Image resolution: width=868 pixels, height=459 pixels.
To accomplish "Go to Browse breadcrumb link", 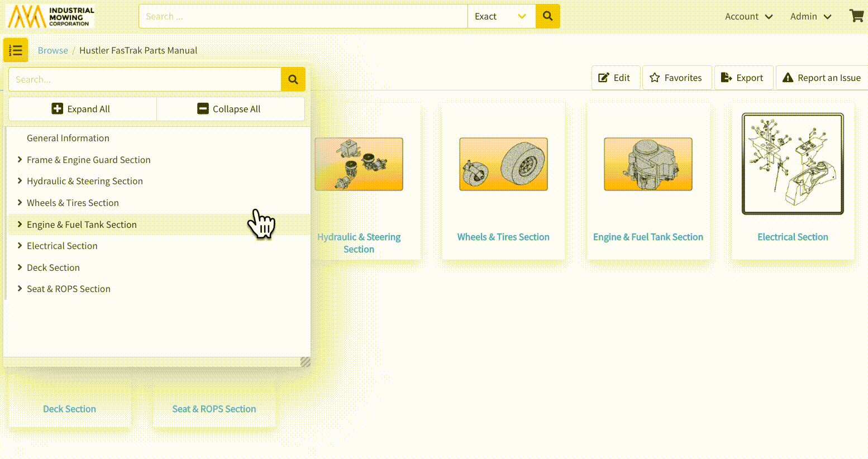I will click(53, 50).
